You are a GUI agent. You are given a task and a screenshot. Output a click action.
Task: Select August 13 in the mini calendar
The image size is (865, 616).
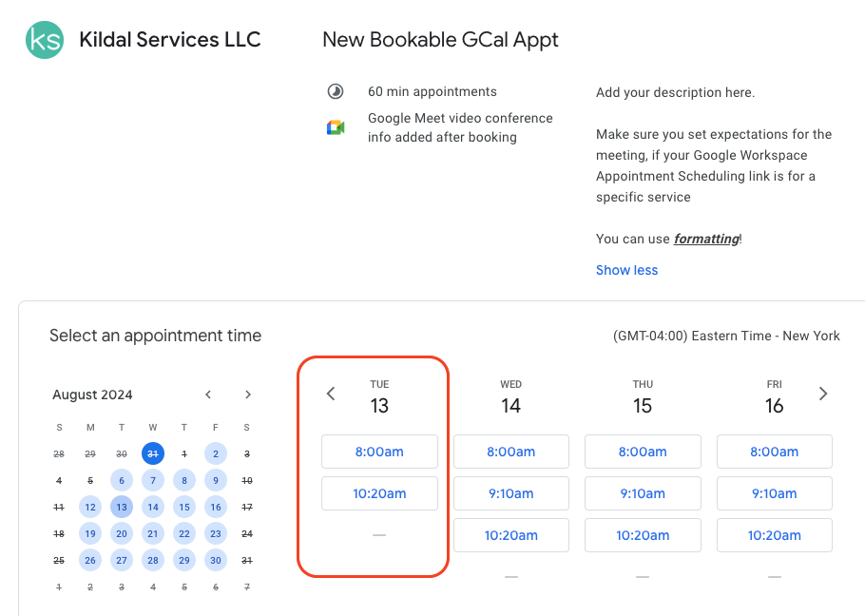[x=122, y=508]
